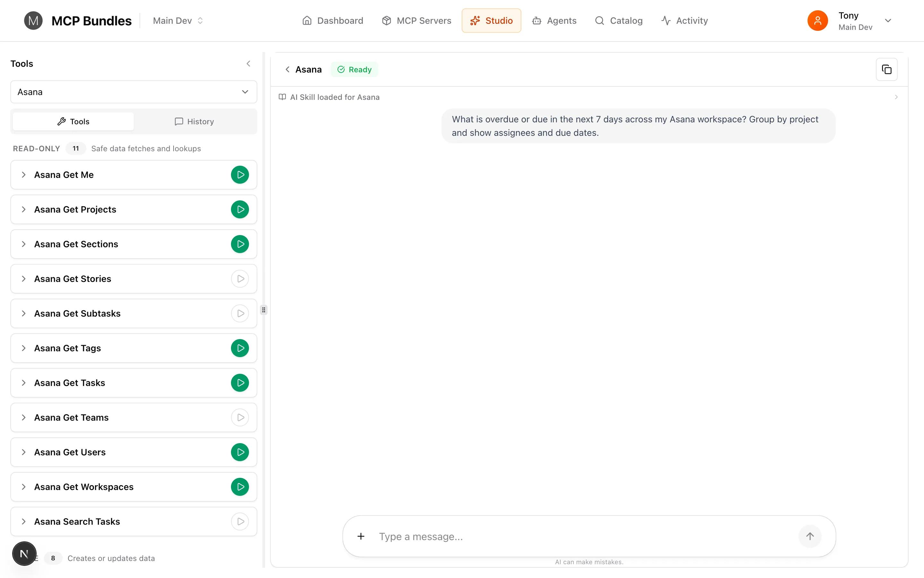Expand the Asana Get Stories row
This screenshot has height=578, width=924.
coord(24,279)
